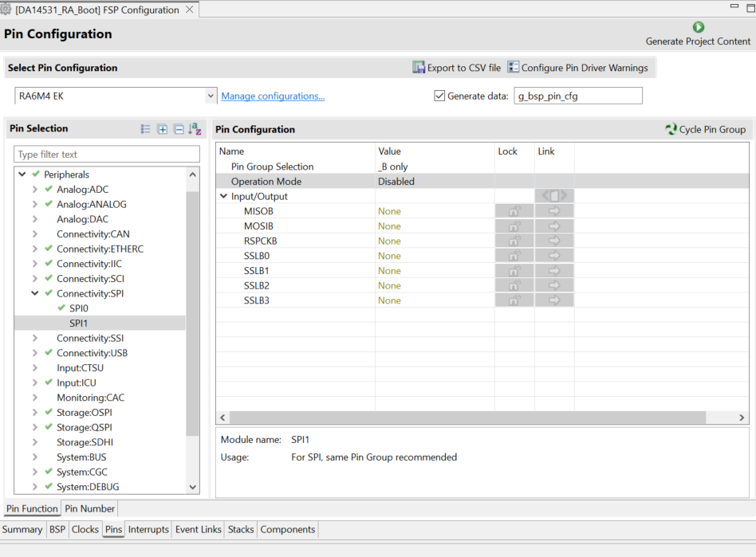Click Pin Selection tree scroll down arrow
756x557 pixels.
coord(192,487)
